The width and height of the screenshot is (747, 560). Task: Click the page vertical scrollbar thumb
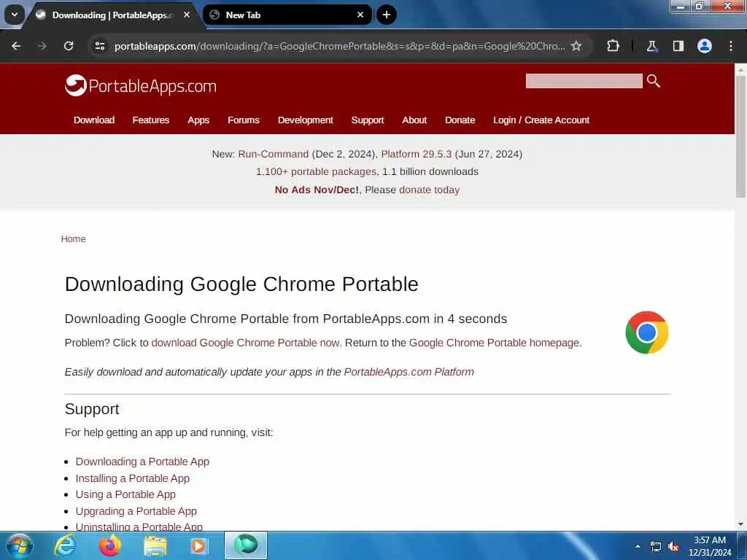point(740,136)
